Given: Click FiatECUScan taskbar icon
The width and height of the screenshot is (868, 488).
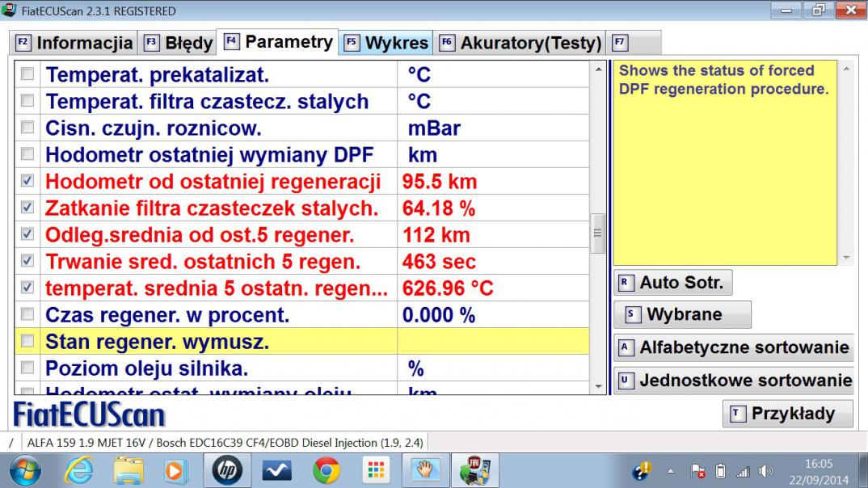Looking at the screenshot, I should (475, 471).
